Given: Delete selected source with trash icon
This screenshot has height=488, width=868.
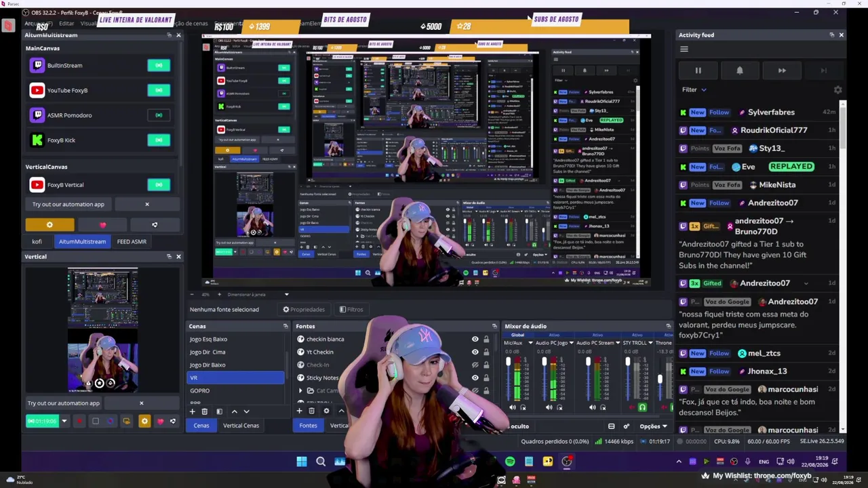Looking at the screenshot, I should pos(311,411).
